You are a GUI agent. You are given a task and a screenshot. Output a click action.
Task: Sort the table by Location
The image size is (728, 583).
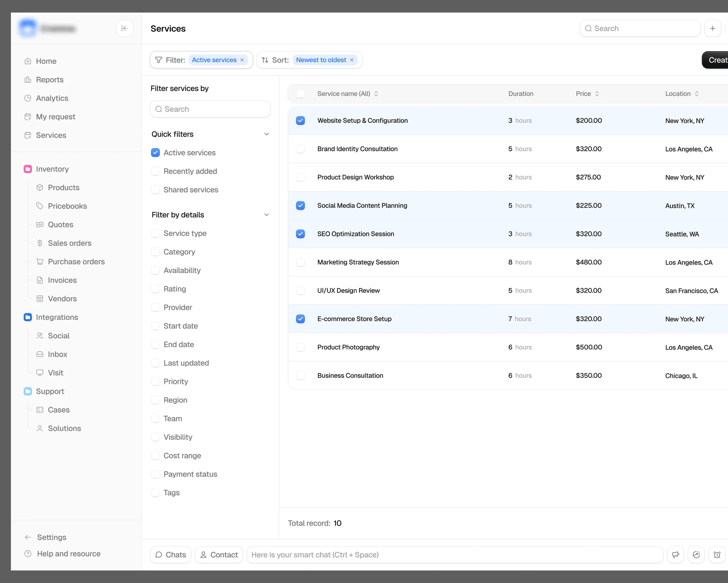coord(696,94)
